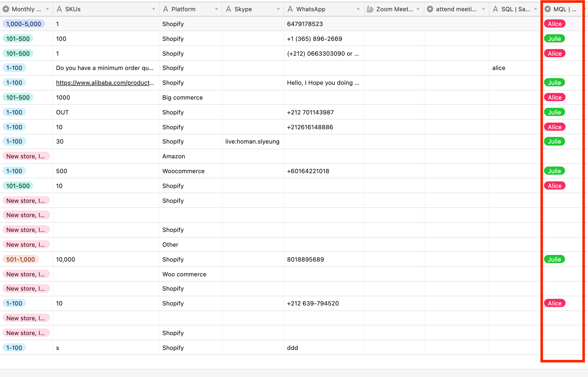Select the WhatsApp column header label
588x377 pixels.
[x=311, y=9]
